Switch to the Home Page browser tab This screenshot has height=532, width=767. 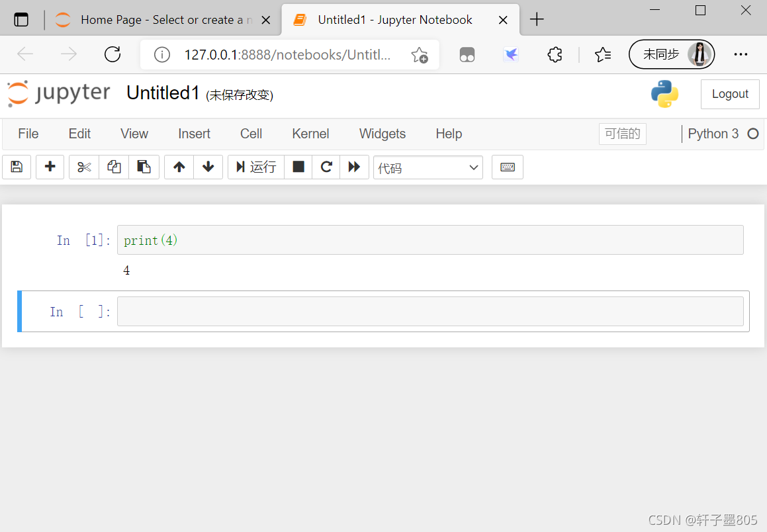coord(159,20)
